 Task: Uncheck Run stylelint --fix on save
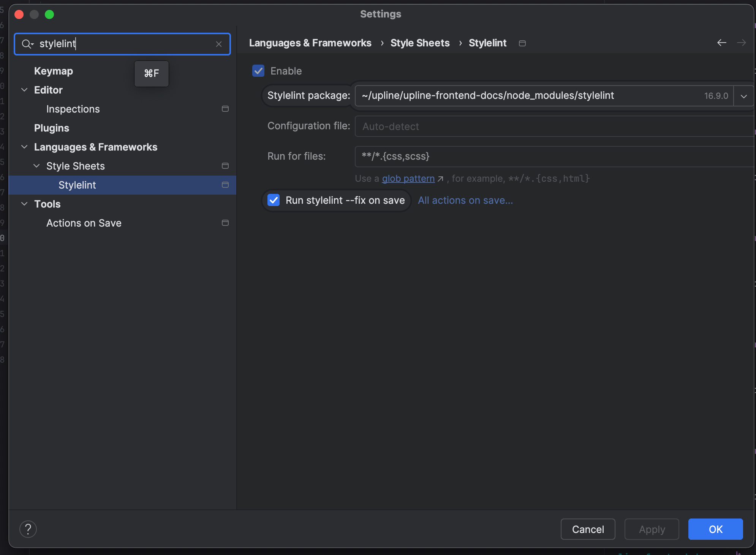pyautogui.click(x=274, y=200)
